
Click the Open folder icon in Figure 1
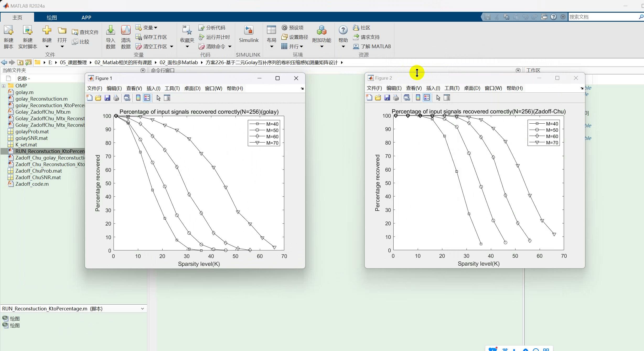point(98,98)
